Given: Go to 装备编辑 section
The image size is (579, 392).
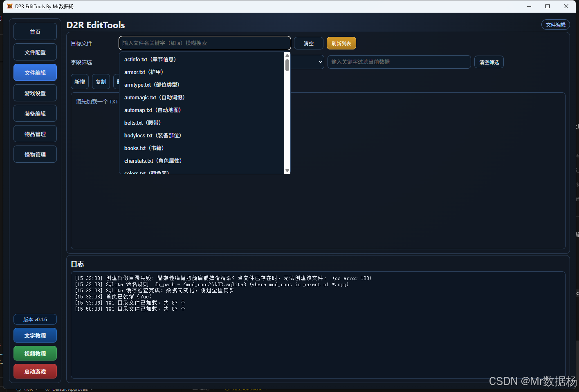Looking at the screenshot, I should 35,114.
